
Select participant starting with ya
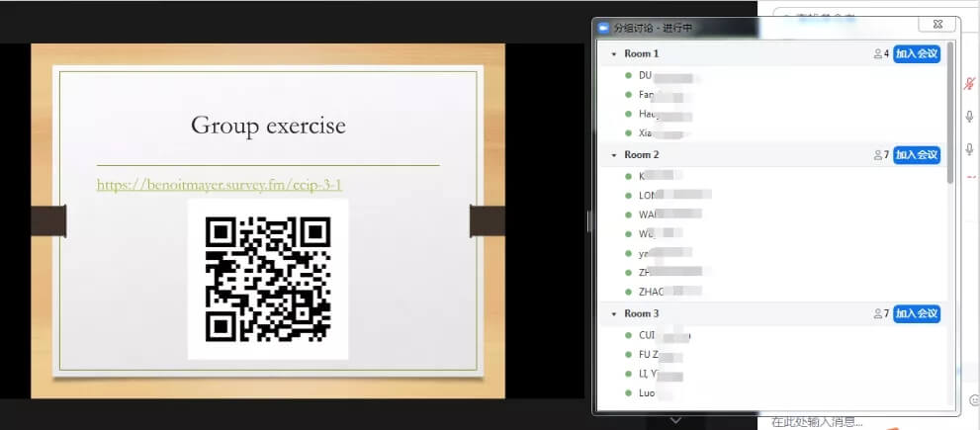click(665, 253)
